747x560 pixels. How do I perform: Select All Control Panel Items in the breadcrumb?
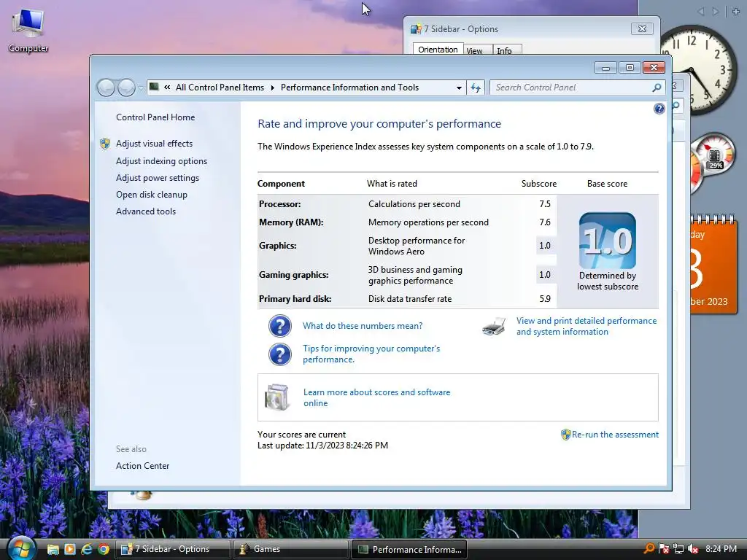click(220, 87)
